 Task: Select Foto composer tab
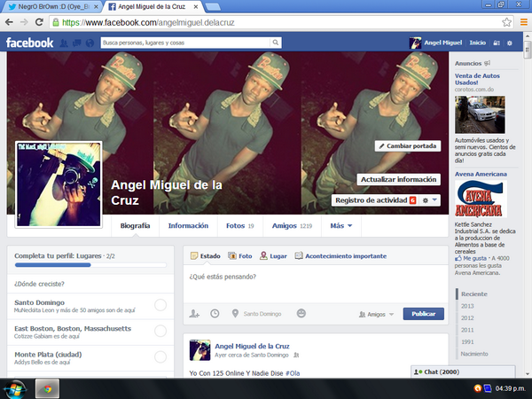coord(240,256)
